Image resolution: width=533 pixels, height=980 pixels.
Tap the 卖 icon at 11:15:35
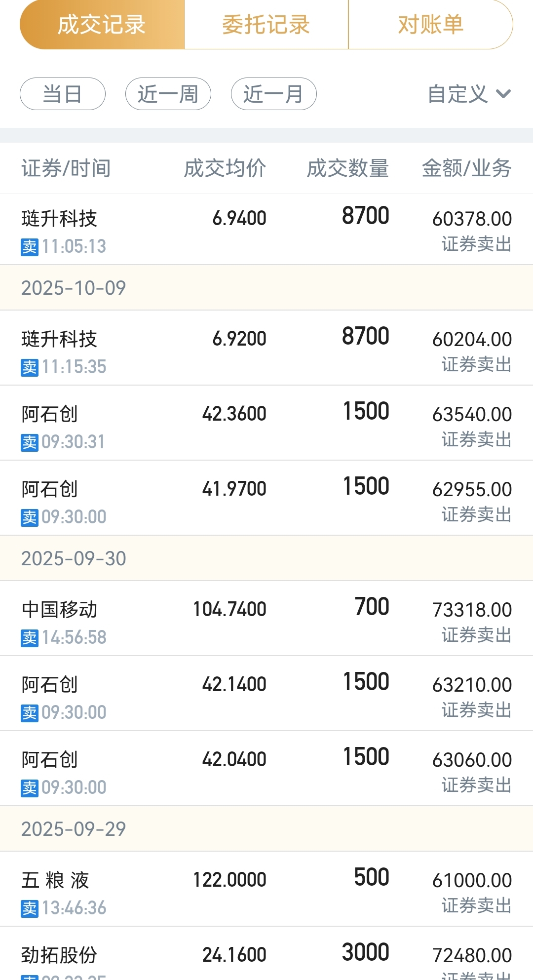point(30,367)
